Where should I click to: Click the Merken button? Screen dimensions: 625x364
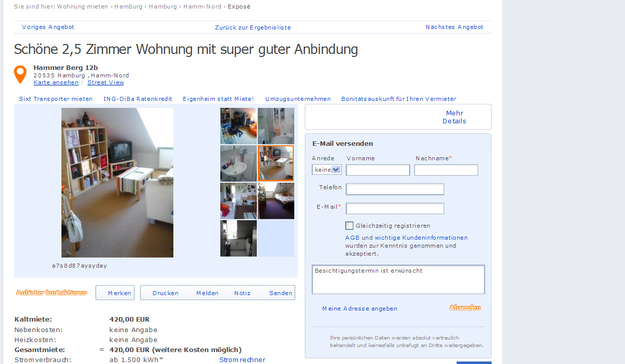pos(115,293)
